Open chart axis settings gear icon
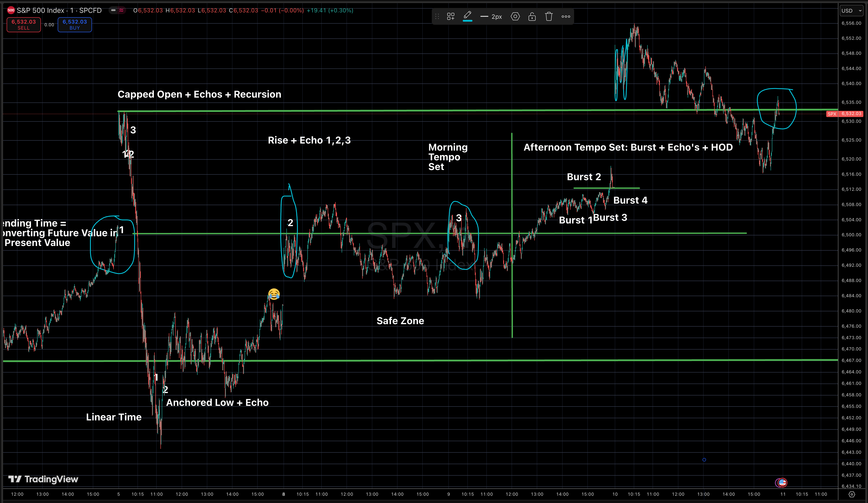The height and width of the screenshot is (503, 868). pyautogui.click(x=852, y=494)
